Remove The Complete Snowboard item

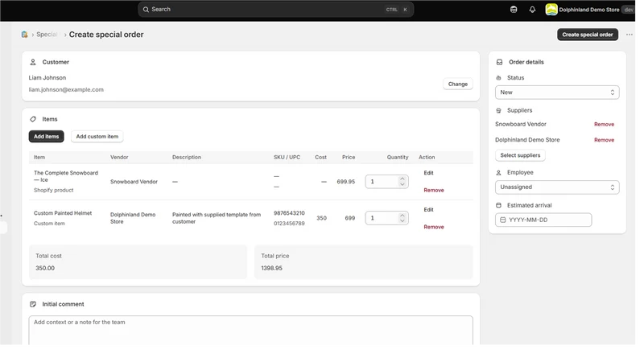point(434,190)
